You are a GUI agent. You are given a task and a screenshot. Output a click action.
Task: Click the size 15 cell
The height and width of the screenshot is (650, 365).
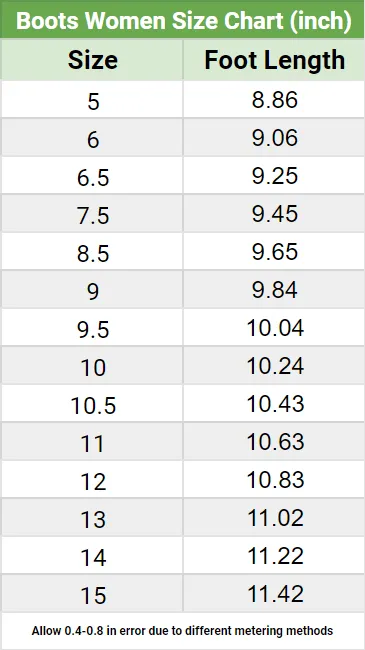click(x=92, y=594)
